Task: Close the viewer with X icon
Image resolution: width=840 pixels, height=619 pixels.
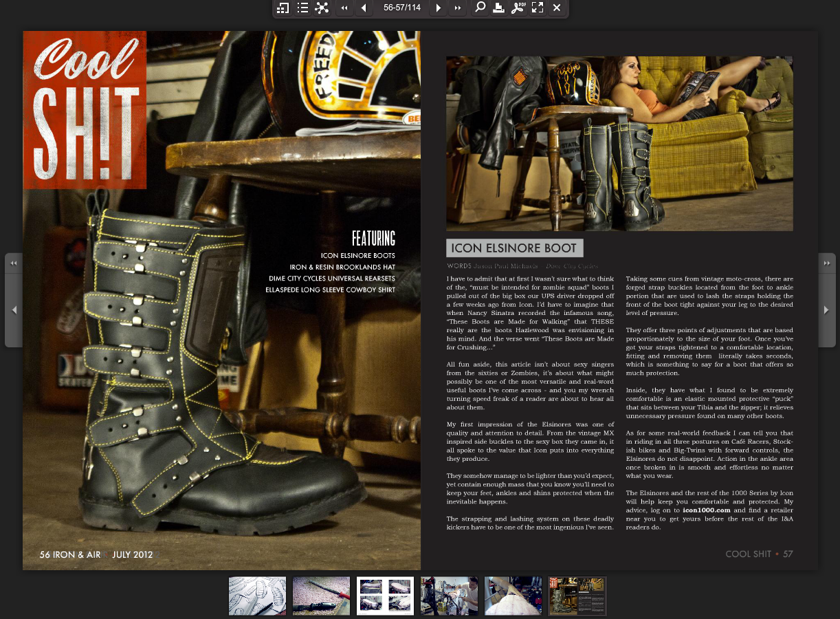Action: [557, 8]
